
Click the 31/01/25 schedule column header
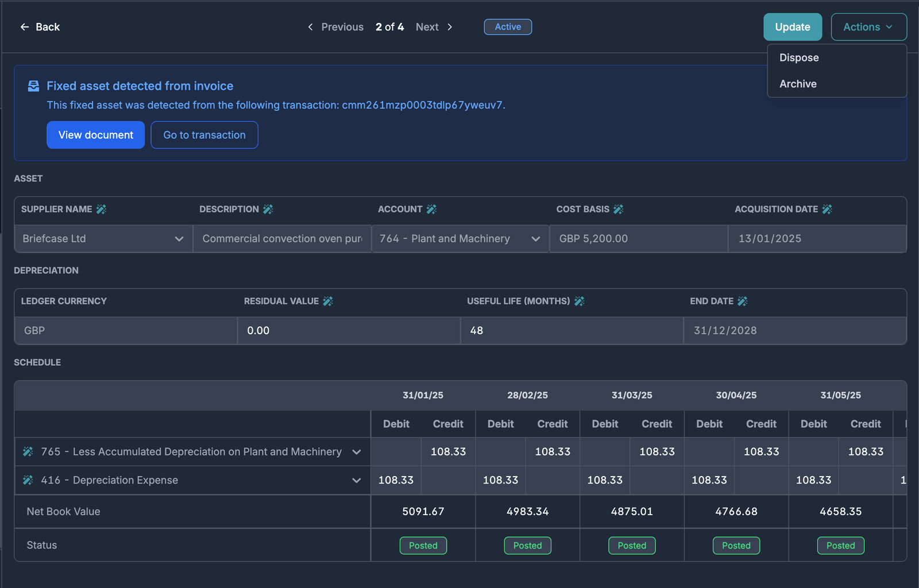click(x=423, y=395)
